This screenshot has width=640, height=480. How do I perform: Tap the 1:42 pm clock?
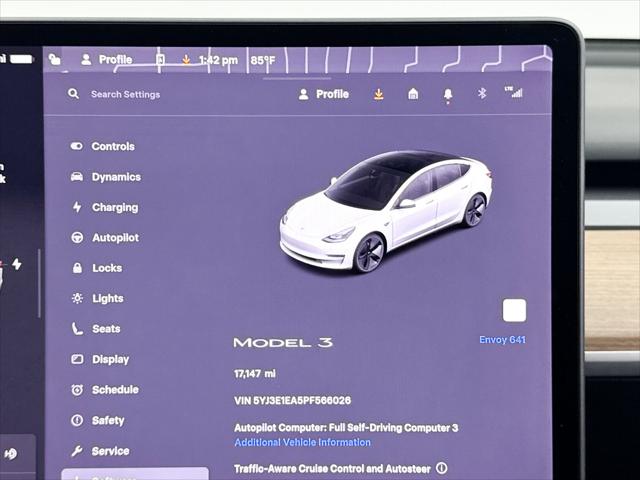coord(218,60)
